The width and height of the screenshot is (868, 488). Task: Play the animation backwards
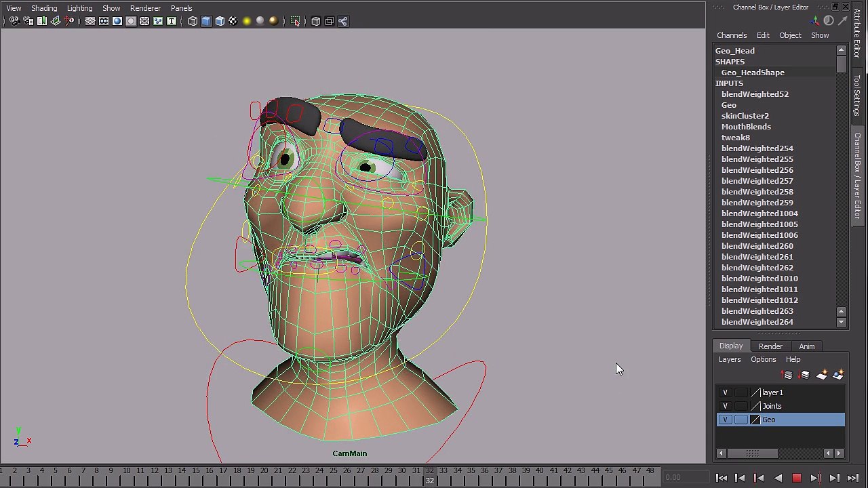778,478
